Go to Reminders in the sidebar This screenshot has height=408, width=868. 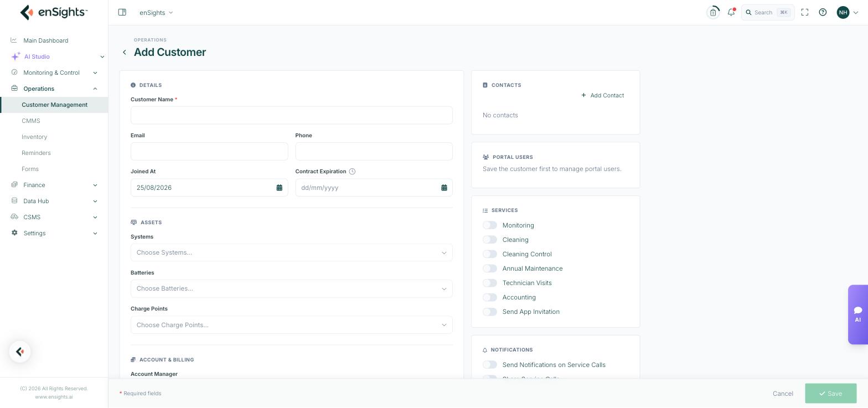(x=36, y=153)
